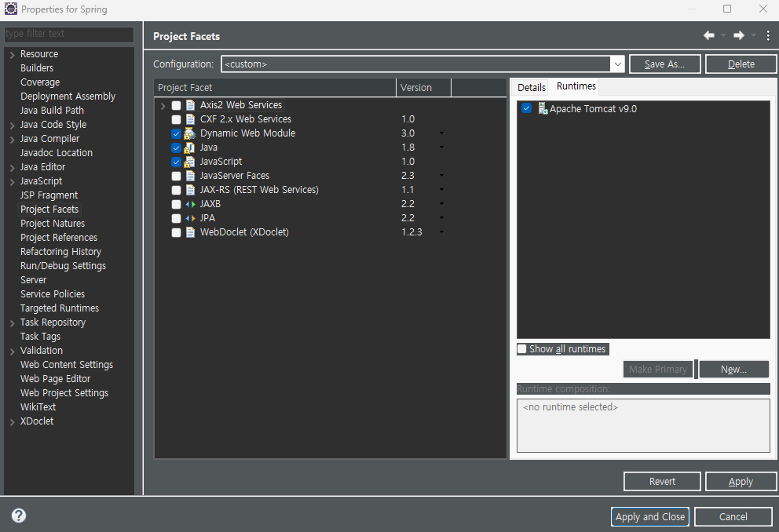Click the New runtime button
The height and width of the screenshot is (532, 779).
733,370
